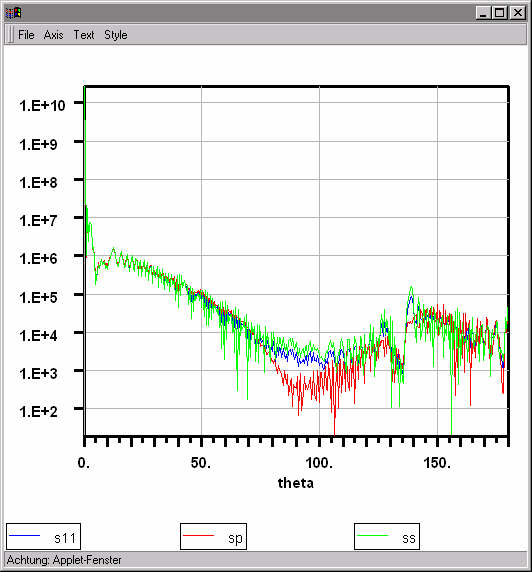Image resolution: width=532 pixels, height=572 pixels.
Task: Click the theta axis label
Action: click(x=296, y=483)
